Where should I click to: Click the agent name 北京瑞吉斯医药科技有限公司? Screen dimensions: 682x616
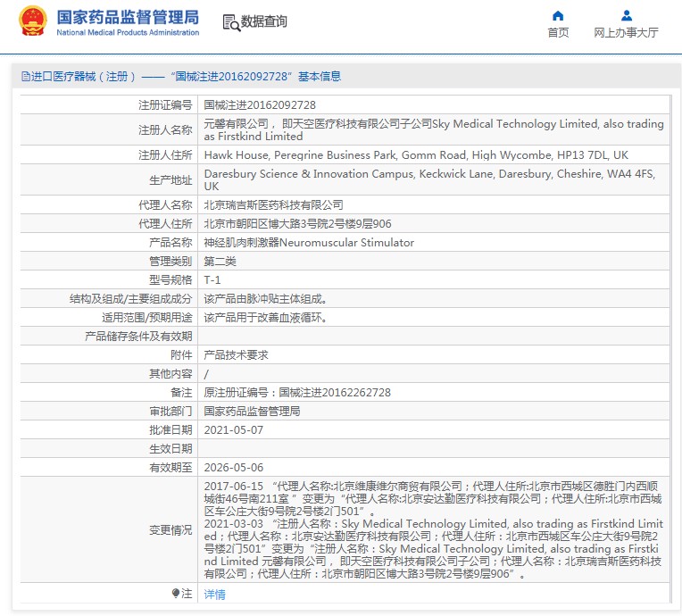[x=273, y=204]
